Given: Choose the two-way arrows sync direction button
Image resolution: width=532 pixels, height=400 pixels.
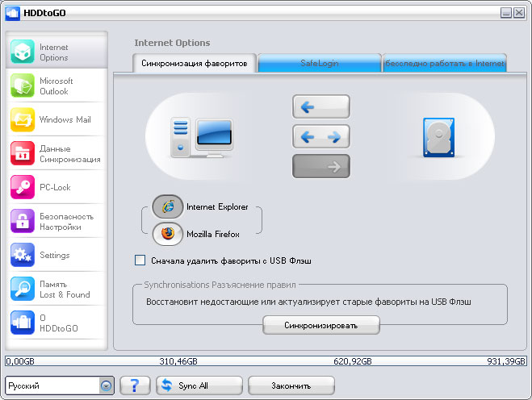Looking at the screenshot, I should coord(321,136).
